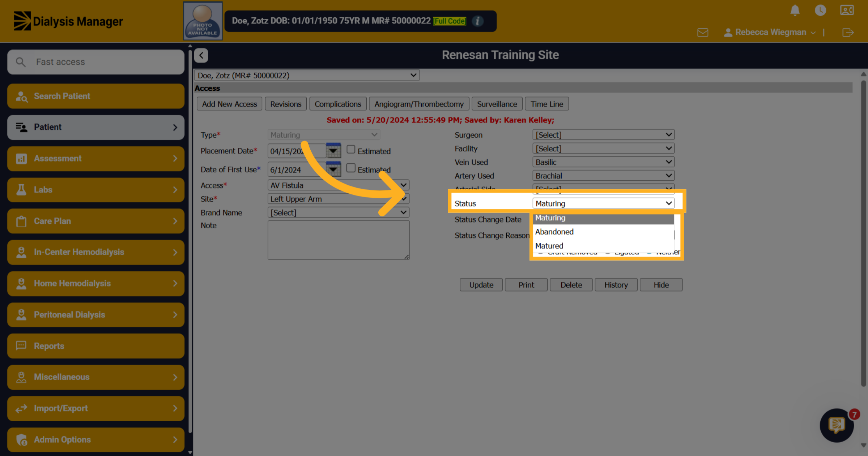Image resolution: width=868 pixels, height=456 pixels.
Task: Click Add New Access button
Action: (x=229, y=104)
